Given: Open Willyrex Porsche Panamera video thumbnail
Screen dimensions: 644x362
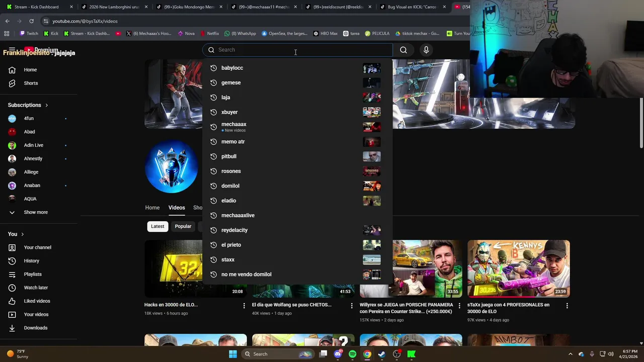Looking at the screenshot, I should click(x=411, y=268).
